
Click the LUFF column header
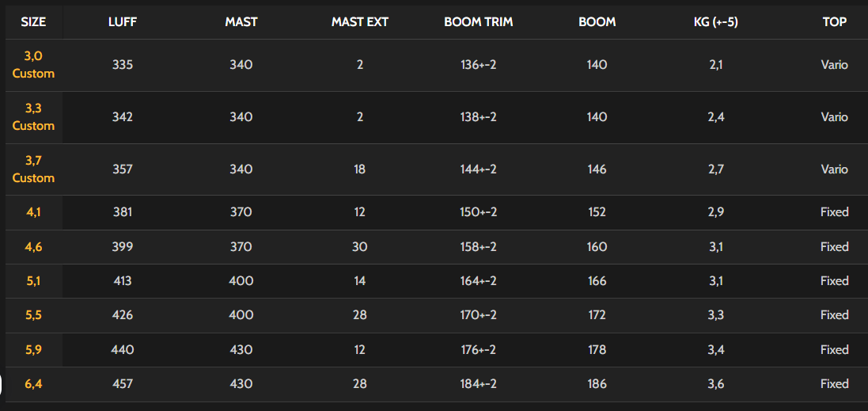point(123,22)
